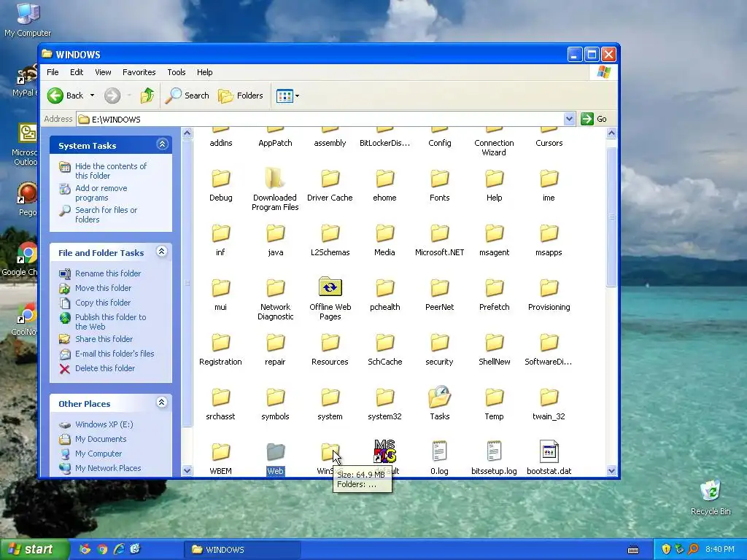
Task: Open the Favorites menu
Action: 139,72
